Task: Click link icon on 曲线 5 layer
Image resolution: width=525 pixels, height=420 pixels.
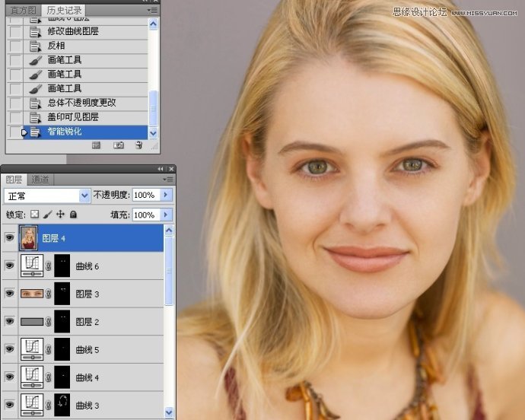Action: coord(49,349)
